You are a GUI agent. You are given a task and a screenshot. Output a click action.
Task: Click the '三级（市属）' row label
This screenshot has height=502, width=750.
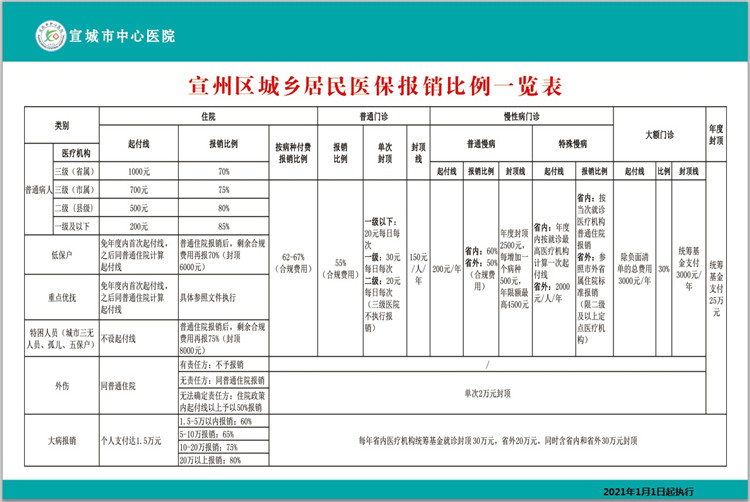(x=76, y=189)
